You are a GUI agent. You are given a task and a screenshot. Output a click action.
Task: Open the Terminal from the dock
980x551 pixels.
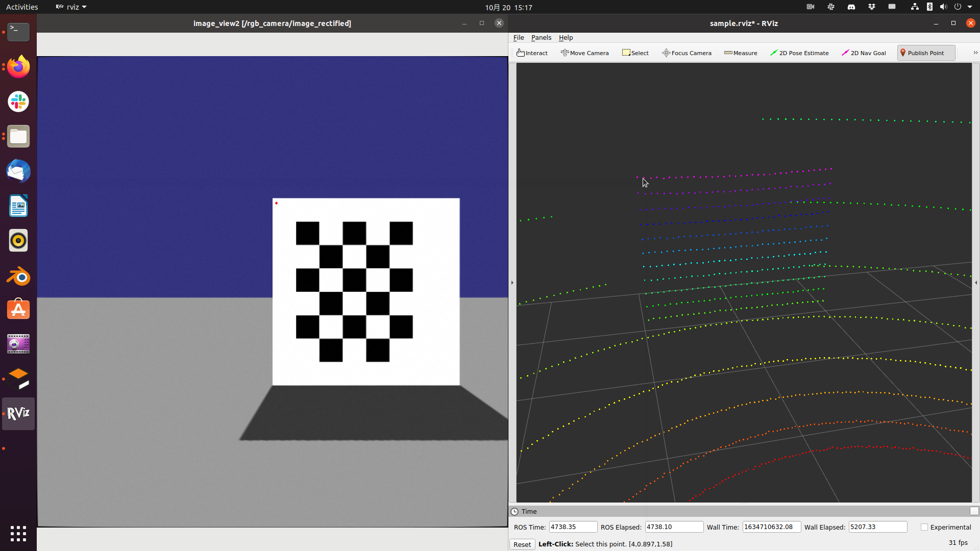(x=18, y=32)
